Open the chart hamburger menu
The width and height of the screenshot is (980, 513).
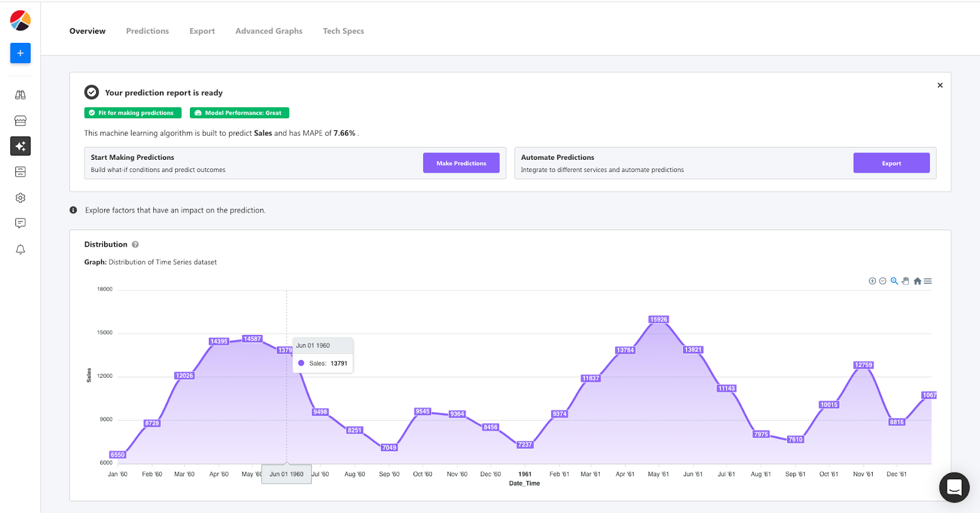tap(928, 281)
